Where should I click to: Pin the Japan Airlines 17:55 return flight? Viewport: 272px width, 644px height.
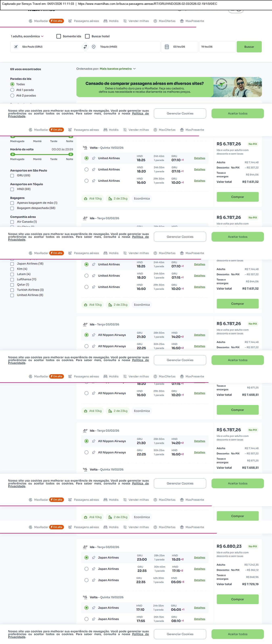[x=94, y=619]
